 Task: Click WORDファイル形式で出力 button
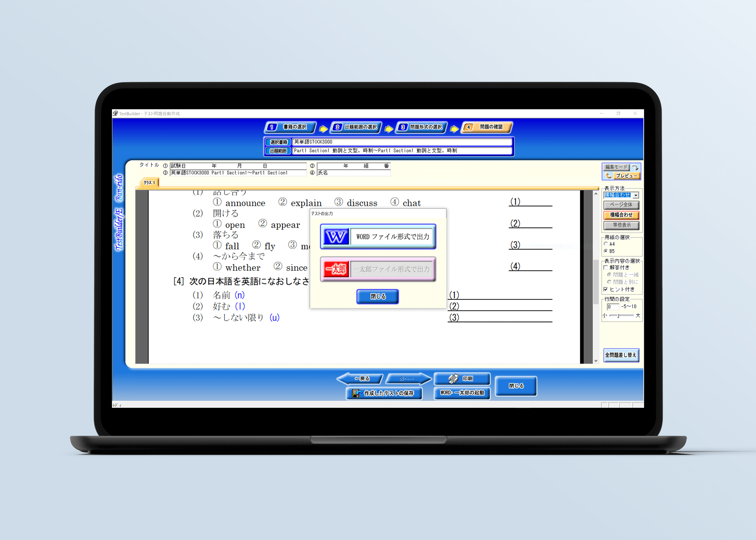pos(378,237)
